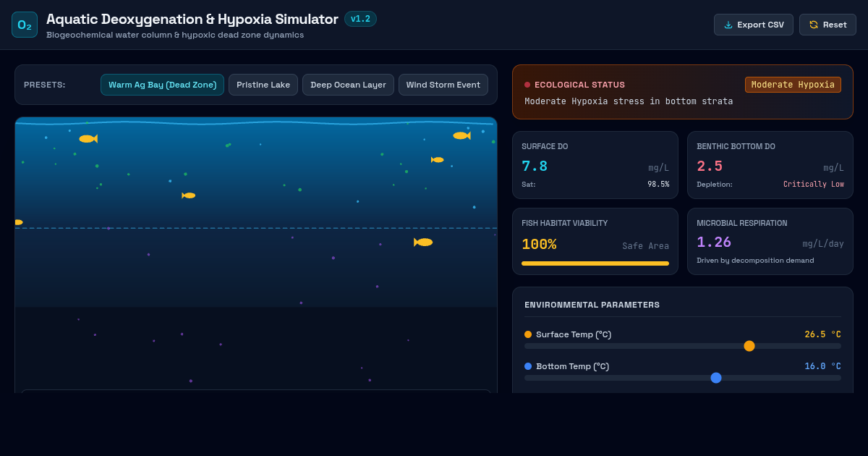
Task: Click Driven by decomposition demand text
Action: coord(755,260)
